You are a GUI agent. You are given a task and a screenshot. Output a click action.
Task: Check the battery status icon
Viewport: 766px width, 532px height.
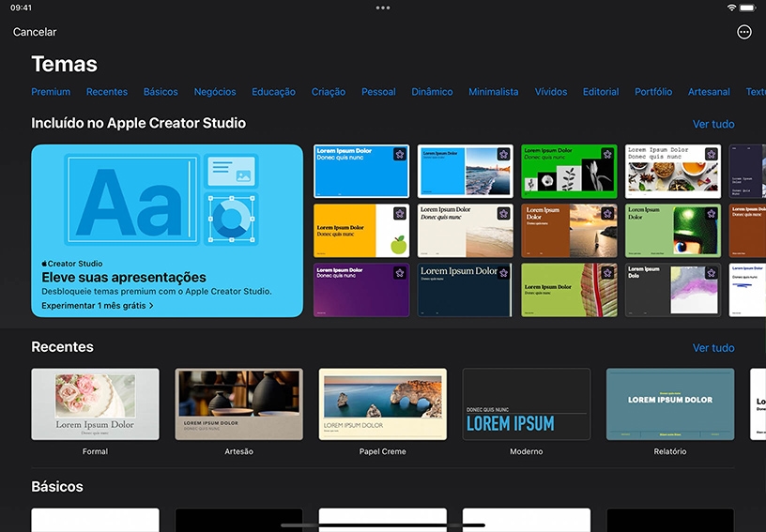(747, 8)
